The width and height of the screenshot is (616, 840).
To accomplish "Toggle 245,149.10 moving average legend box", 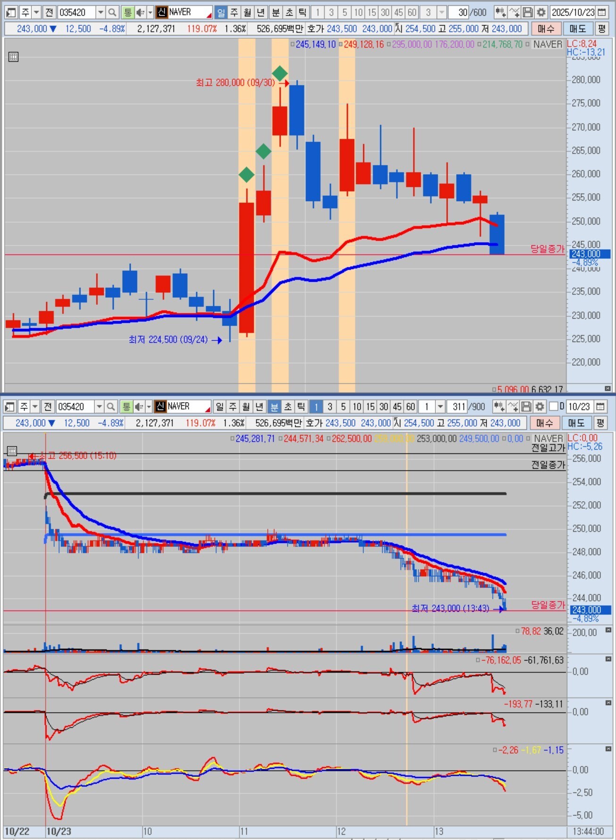I will click(x=292, y=44).
